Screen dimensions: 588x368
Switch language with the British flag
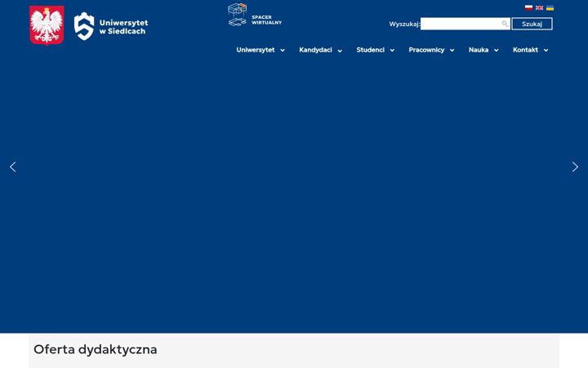click(x=539, y=8)
